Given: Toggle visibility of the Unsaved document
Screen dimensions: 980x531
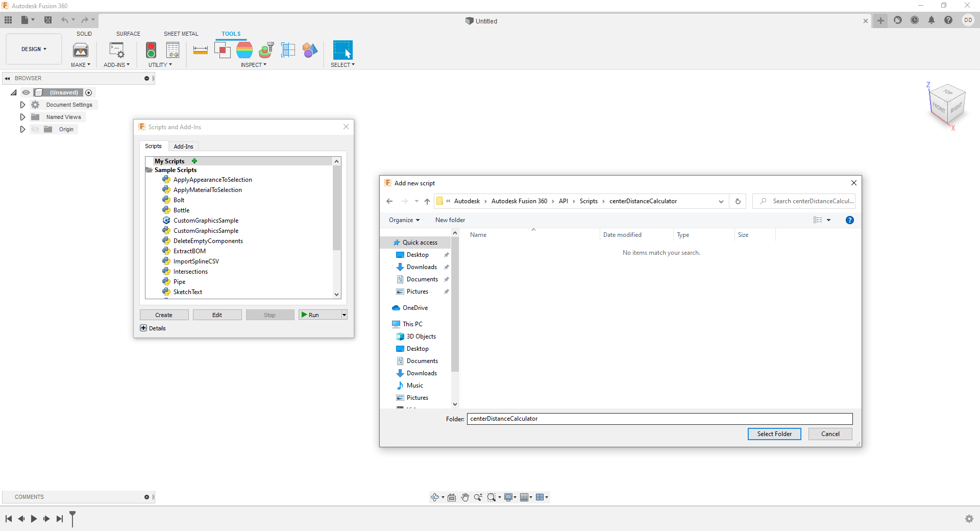Looking at the screenshot, I should [x=26, y=92].
